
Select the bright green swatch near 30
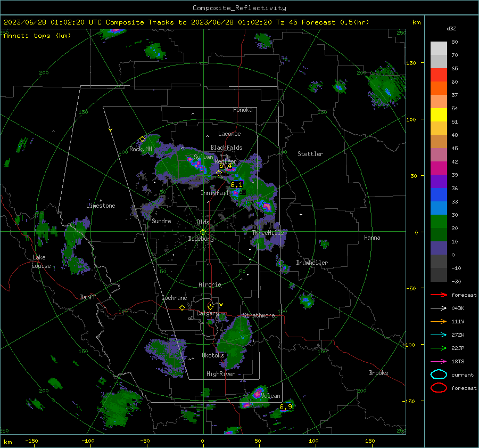coord(439,221)
